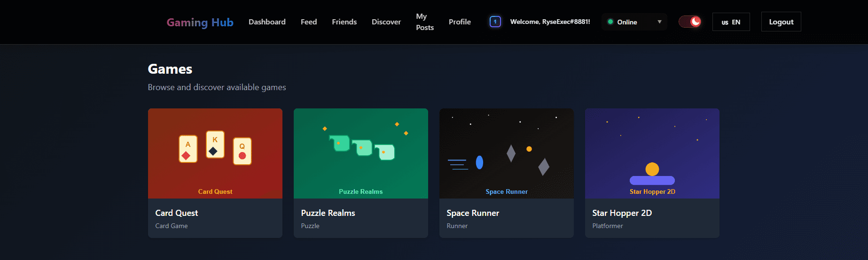Image resolution: width=868 pixels, height=260 pixels.
Task: Click the Star Hopper 2D title
Action: click(x=622, y=213)
